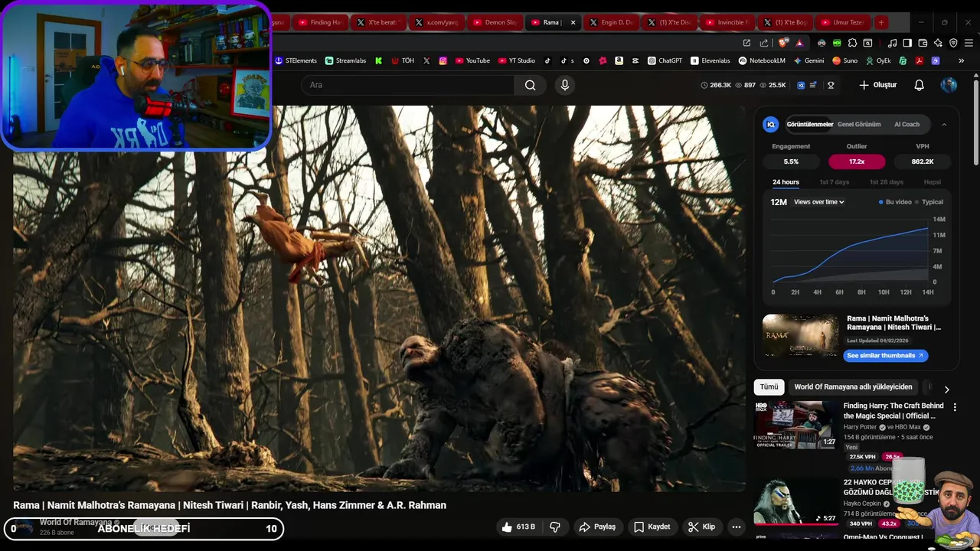This screenshot has height=551, width=980.
Task: Open YouTube notifications bell
Action: [x=920, y=85]
